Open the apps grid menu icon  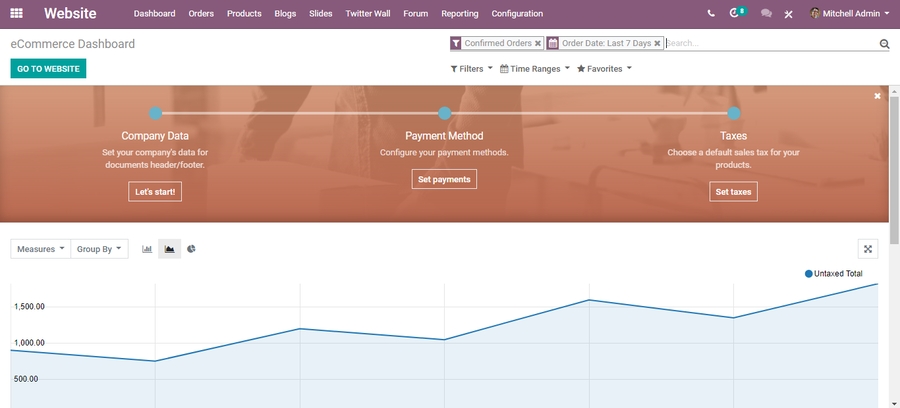click(17, 13)
